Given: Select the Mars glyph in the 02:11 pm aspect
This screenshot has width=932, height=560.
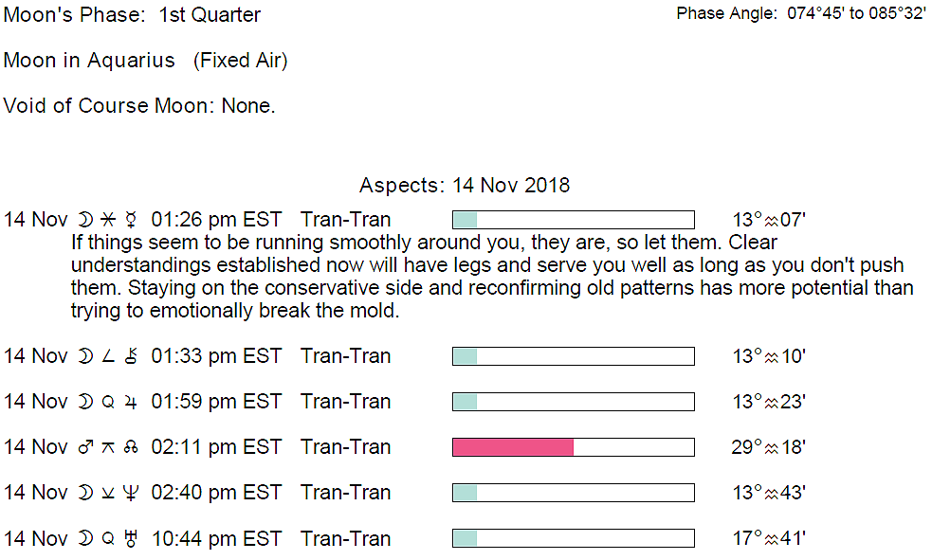Looking at the screenshot, I should pyautogui.click(x=85, y=447).
